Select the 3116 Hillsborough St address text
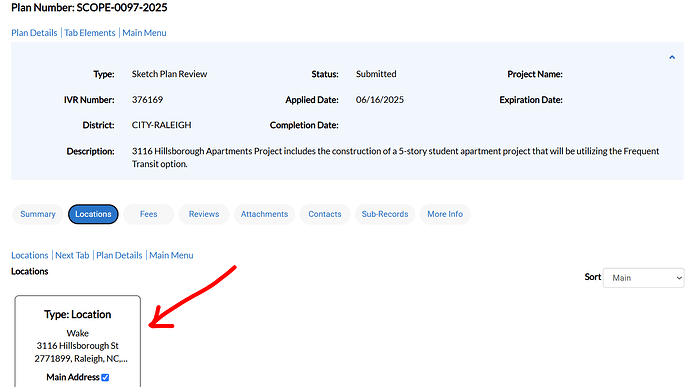The width and height of the screenshot is (690, 387). point(77,346)
